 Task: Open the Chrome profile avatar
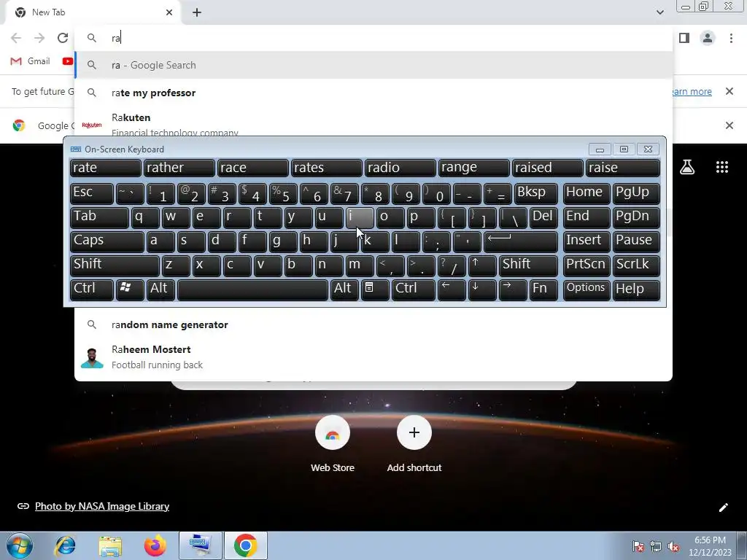tap(708, 38)
